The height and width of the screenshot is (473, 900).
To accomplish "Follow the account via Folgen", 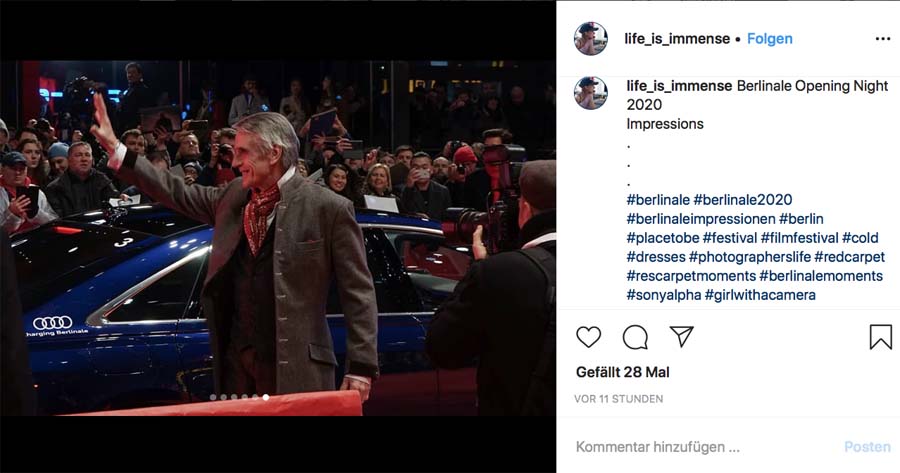I will (x=770, y=39).
